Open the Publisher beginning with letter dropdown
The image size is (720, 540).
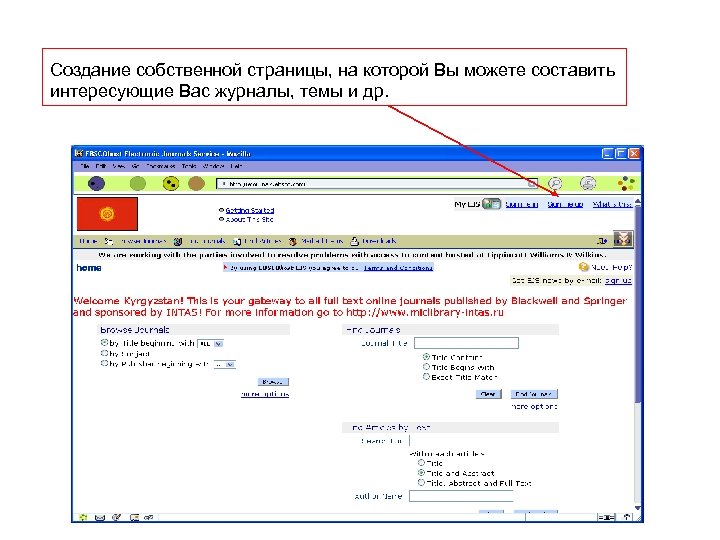(225, 364)
